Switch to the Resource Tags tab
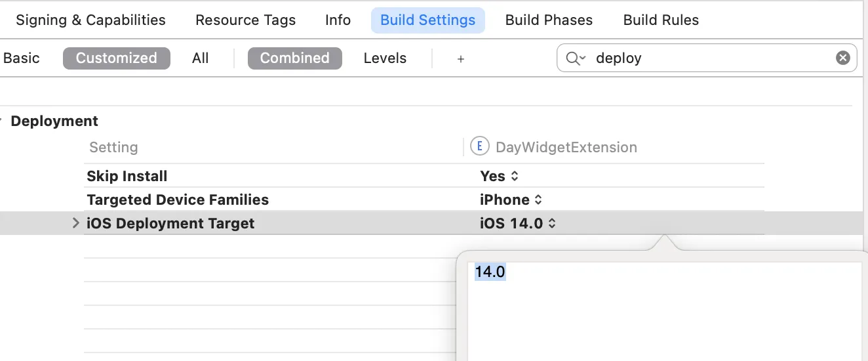The width and height of the screenshot is (868, 361). tap(245, 20)
